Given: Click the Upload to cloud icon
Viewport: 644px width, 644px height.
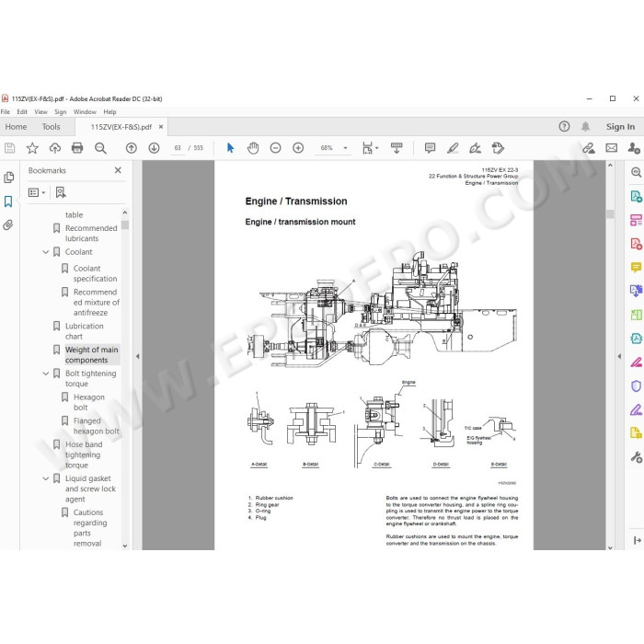Looking at the screenshot, I should [54, 148].
